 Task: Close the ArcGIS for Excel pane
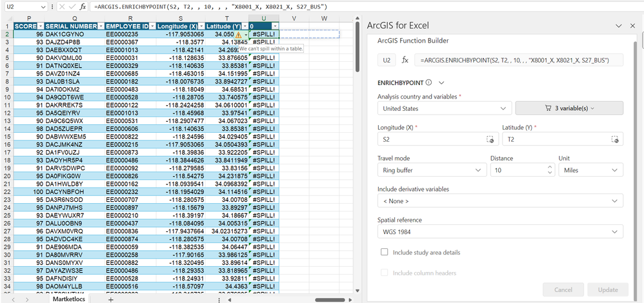point(632,25)
